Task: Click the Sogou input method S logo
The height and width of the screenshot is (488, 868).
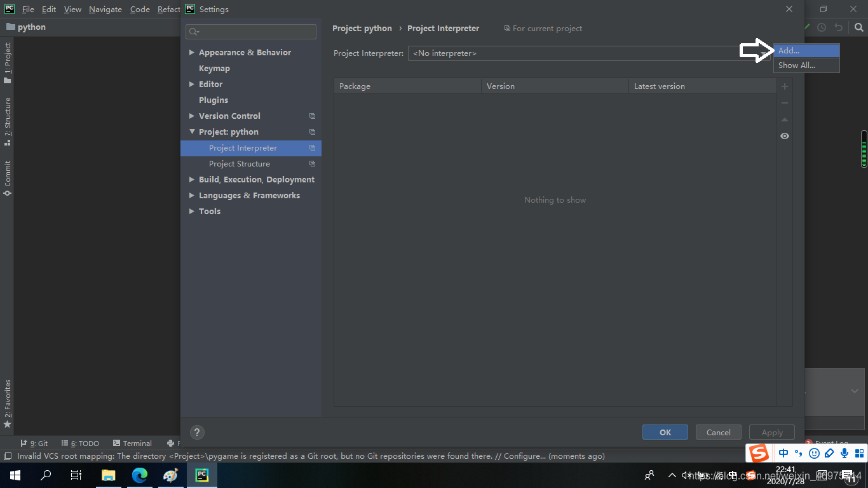Action: pyautogui.click(x=759, y=453)
